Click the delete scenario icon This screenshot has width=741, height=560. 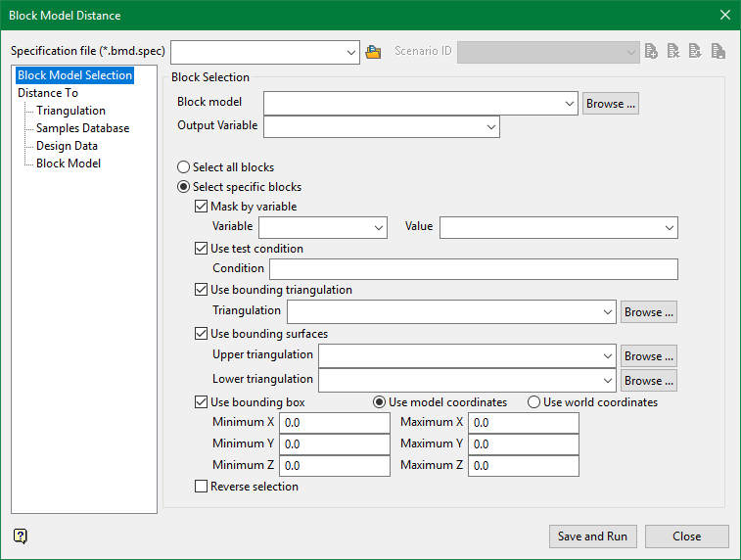[x=673, y=52]
